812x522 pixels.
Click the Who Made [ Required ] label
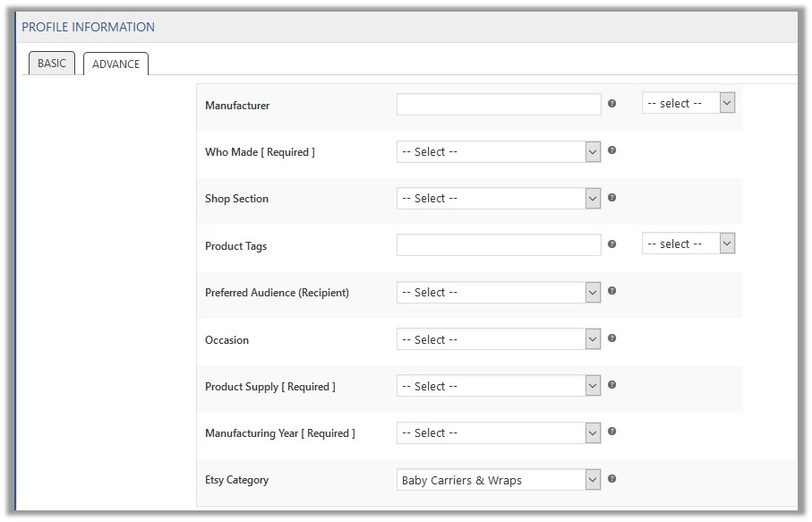[x=260, y=151]
